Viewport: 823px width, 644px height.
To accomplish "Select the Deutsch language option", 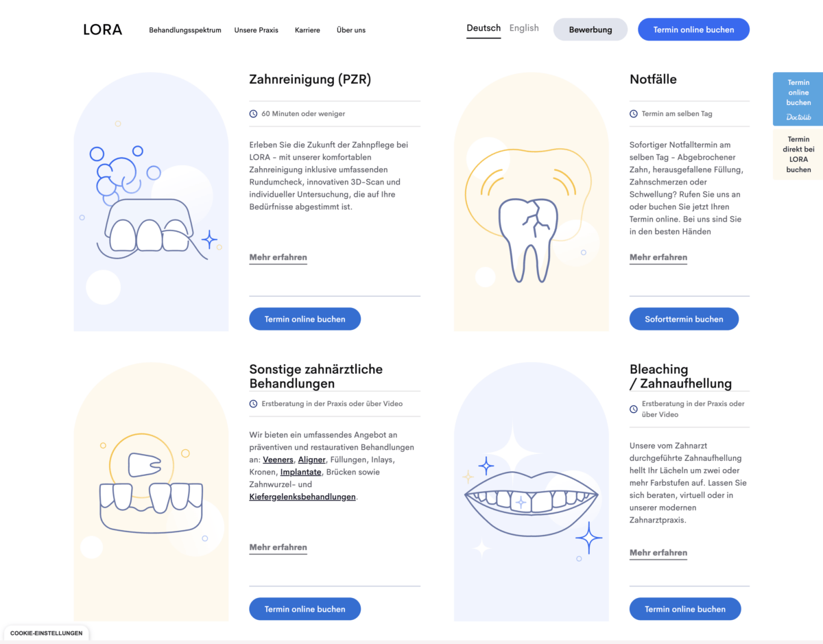I will 484,28.
